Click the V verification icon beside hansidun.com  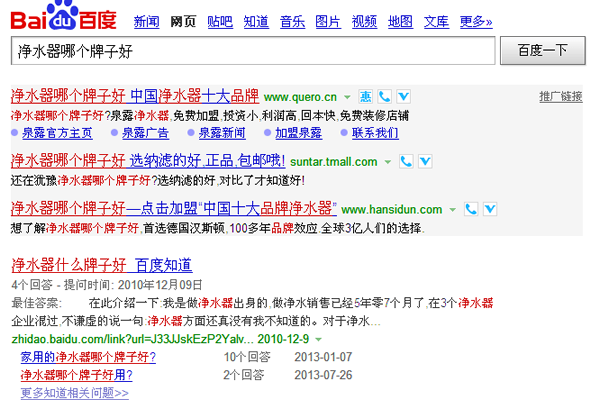(490, 209)
